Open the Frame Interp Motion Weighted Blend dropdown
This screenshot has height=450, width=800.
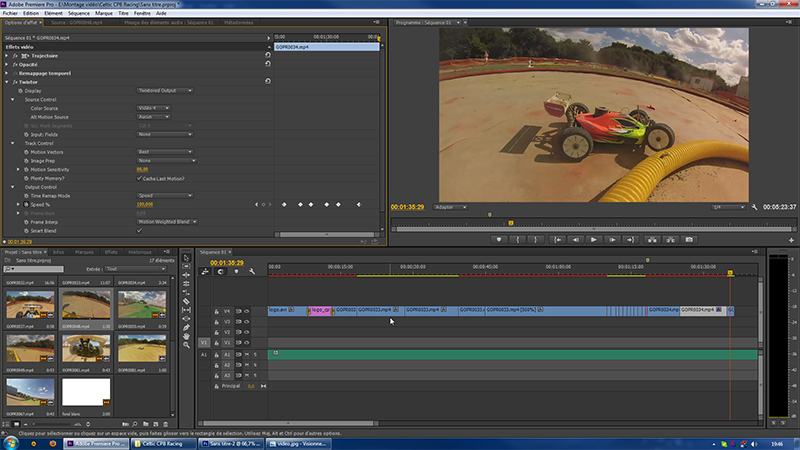point(167,221)
